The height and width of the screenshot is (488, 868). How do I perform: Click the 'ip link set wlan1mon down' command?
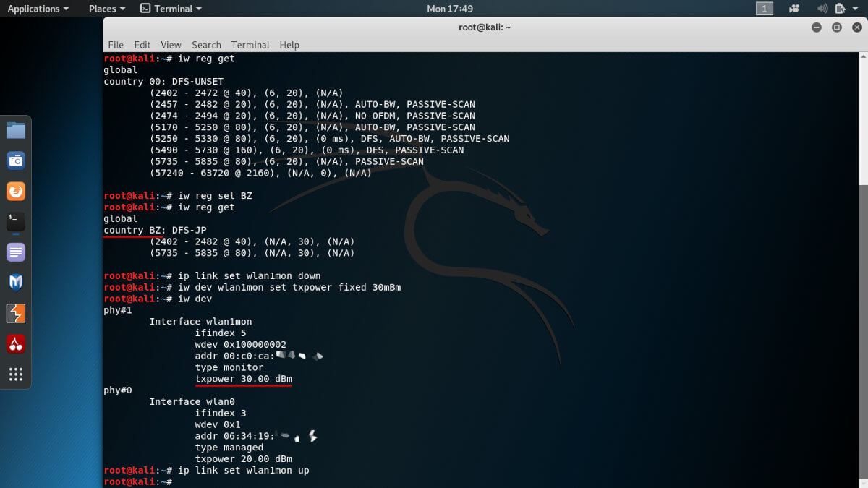249,276
